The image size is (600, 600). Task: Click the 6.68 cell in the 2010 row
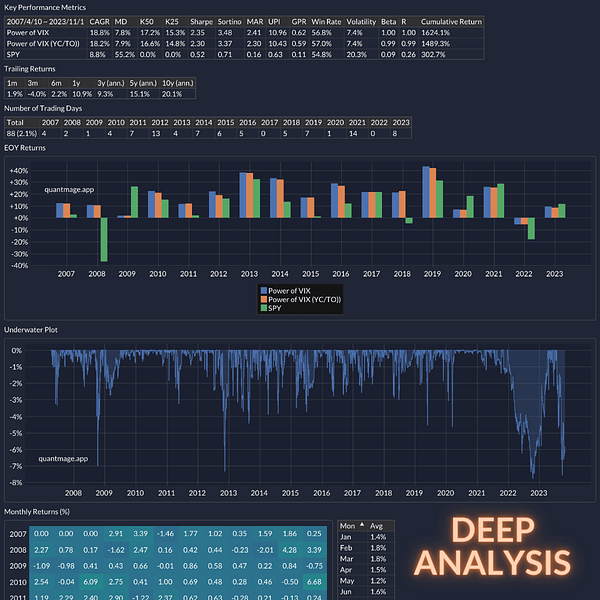314,582
